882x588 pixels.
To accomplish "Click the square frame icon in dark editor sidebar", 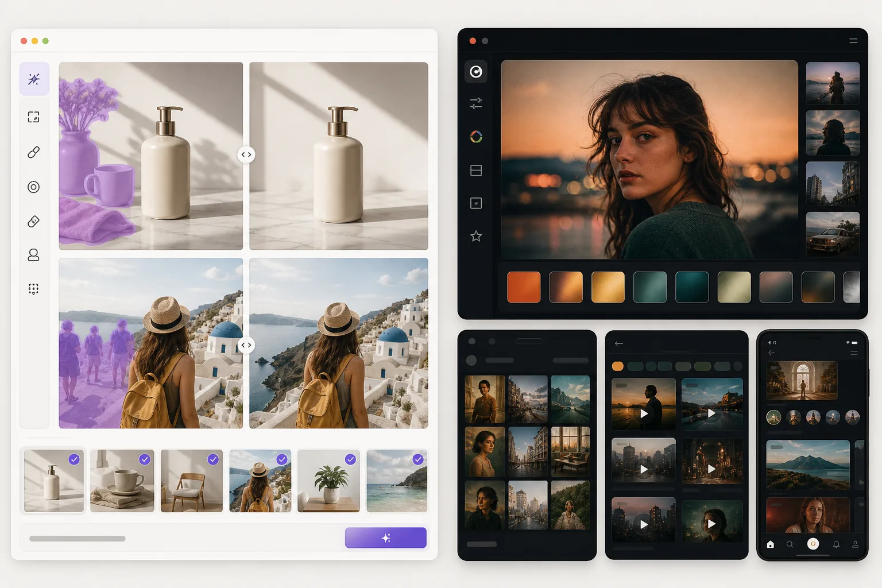I will pos(476,203).
